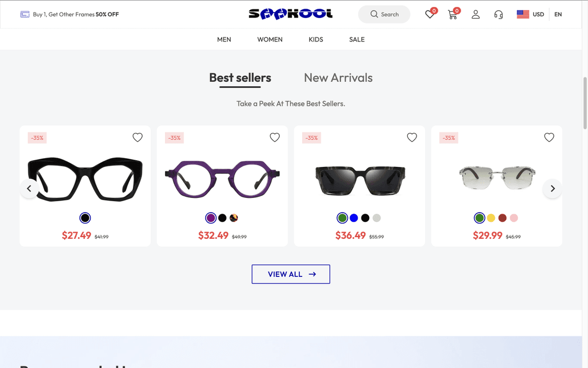Image resolution: width=588 pixels, height=368 pixels.
Task: Select the yellow color swatch on silver frames
Action: [x=491, y=218]
